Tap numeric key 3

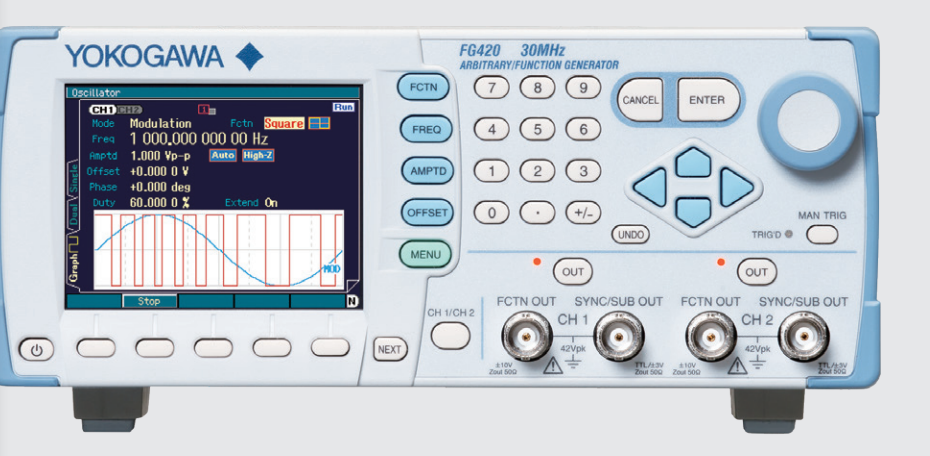point(583,171)
